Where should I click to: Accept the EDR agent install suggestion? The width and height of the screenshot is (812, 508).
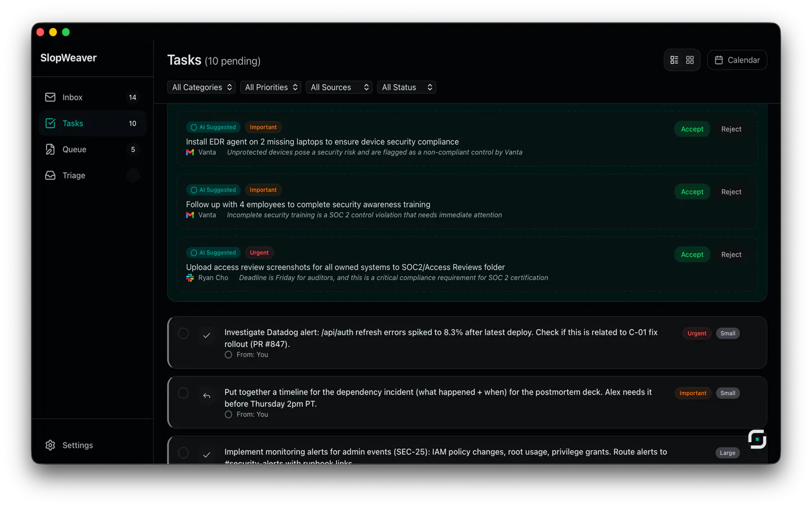(x=692, y=129)
